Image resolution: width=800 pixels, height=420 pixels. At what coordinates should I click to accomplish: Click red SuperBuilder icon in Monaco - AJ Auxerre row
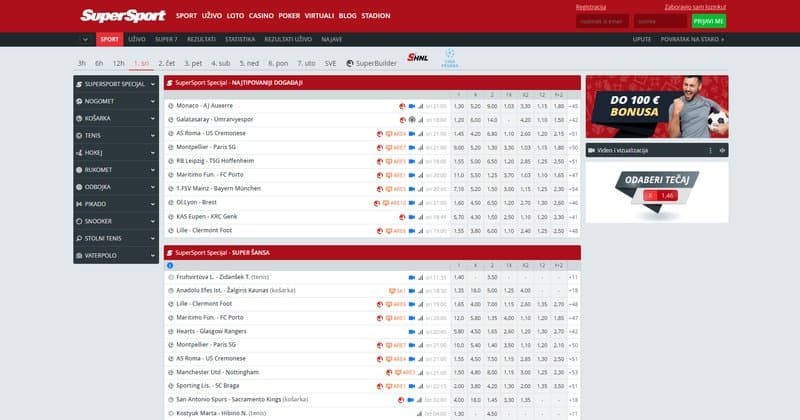click(403, 106)
